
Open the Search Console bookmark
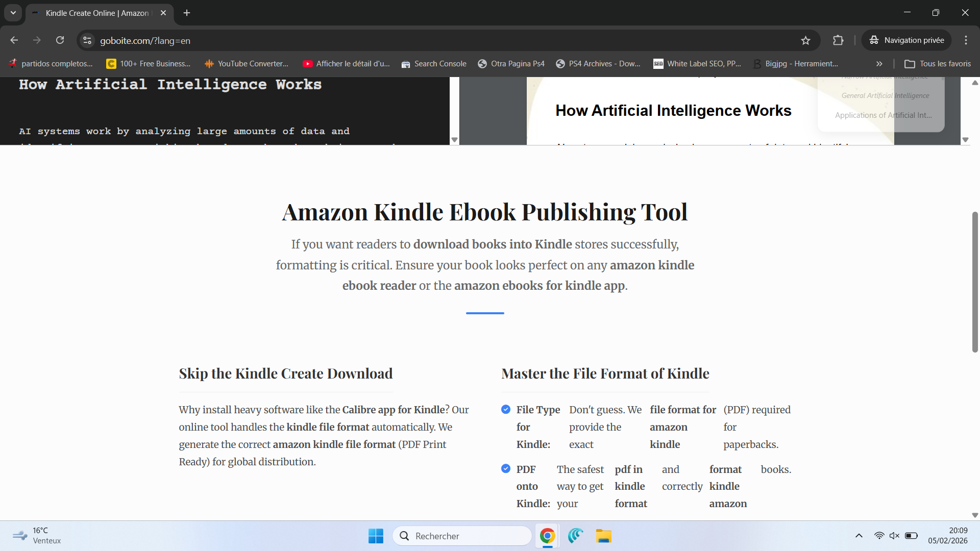pyautogui.click(x=434, y=64)
